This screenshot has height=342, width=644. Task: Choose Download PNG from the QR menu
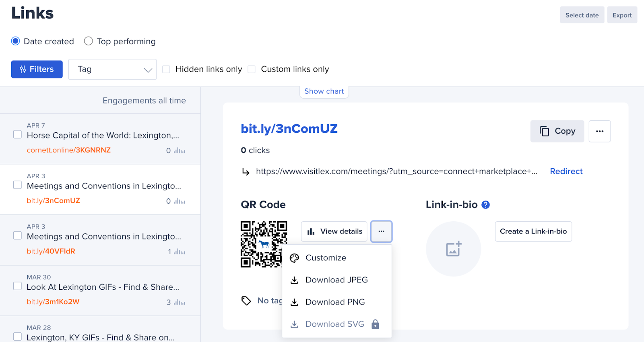[337, 302]
